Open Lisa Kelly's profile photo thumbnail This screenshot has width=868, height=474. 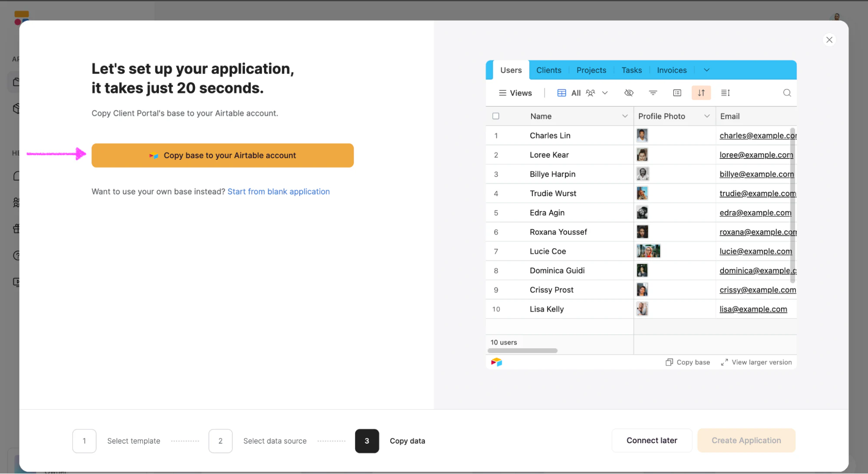642,309
